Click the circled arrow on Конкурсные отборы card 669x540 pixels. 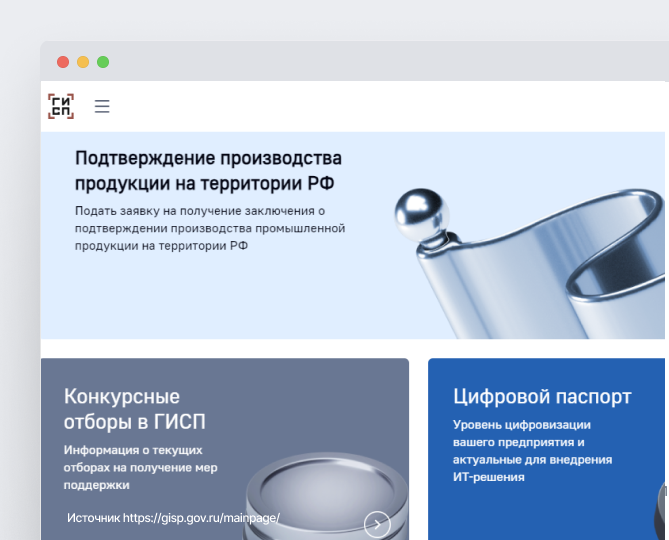[x=377, y=523]
